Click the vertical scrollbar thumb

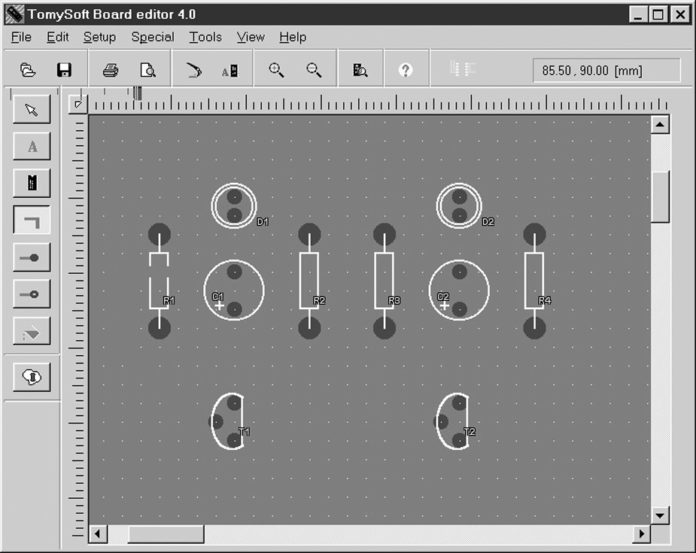(660, 197)
